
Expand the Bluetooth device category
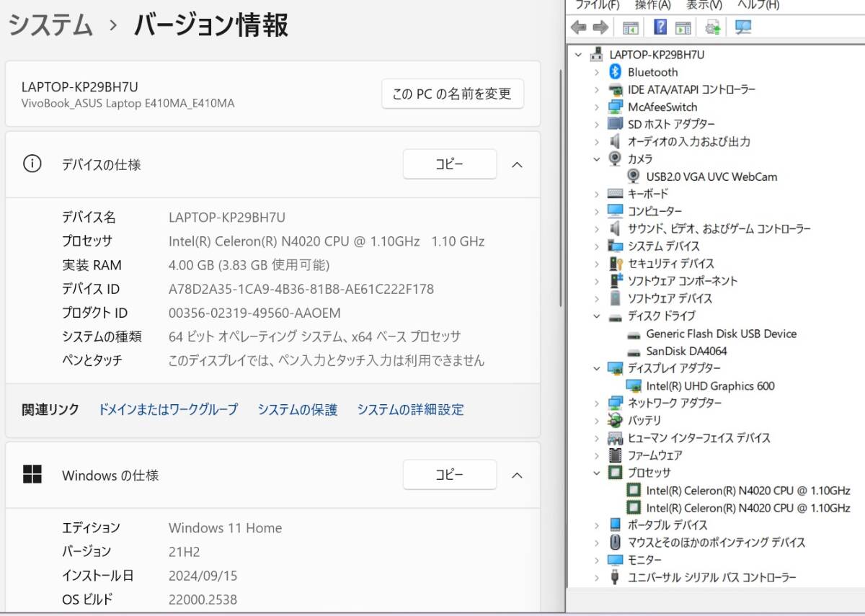(596, 72)
